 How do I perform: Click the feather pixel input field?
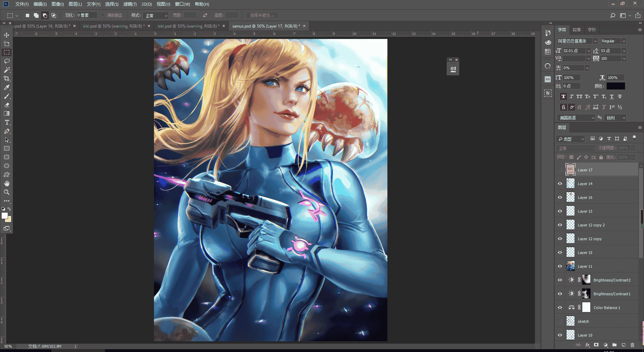tap(87, 15)
